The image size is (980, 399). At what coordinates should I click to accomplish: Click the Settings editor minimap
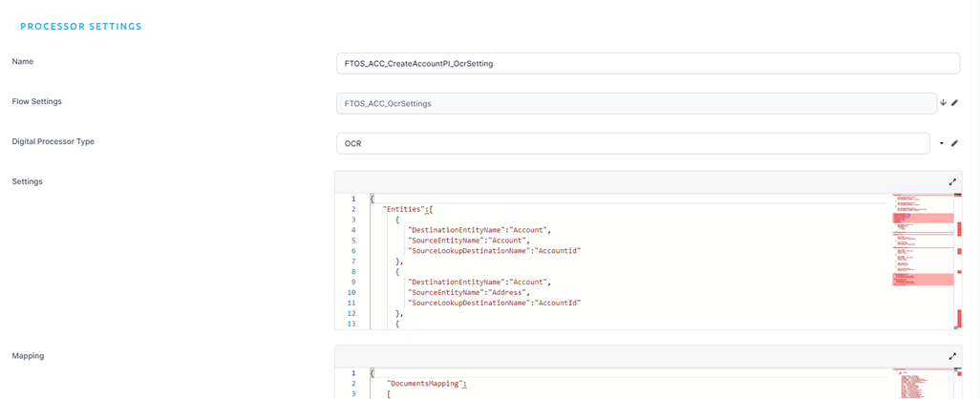coord(922,258)
